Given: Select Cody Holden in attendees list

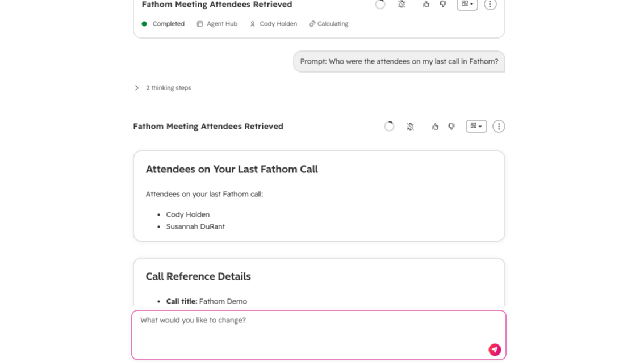Looking at the screenshot, I should point(188,214).
